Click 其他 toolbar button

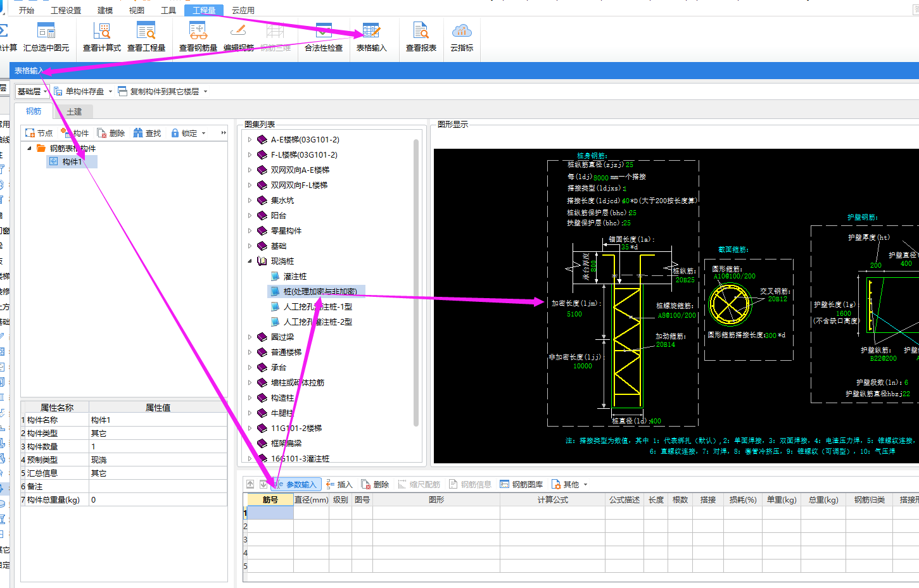565,484
